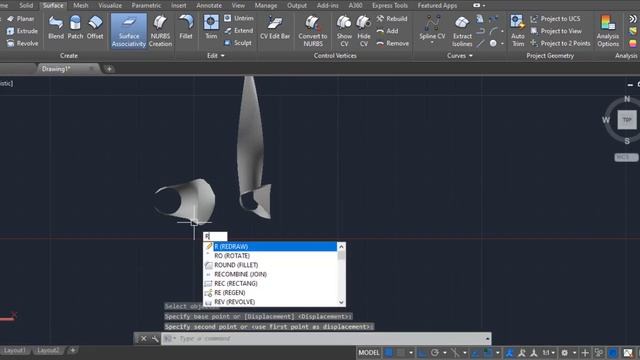Click the suggestion list scroll-up arrow
The height and width of the screenshot is (360, 640).
(x=341, y=247)
